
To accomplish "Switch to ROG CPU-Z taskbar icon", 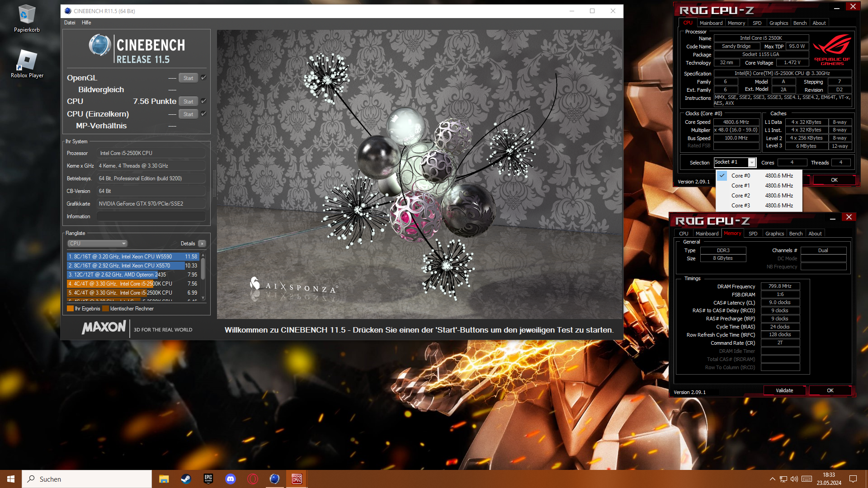I will (x=297, y=479).
